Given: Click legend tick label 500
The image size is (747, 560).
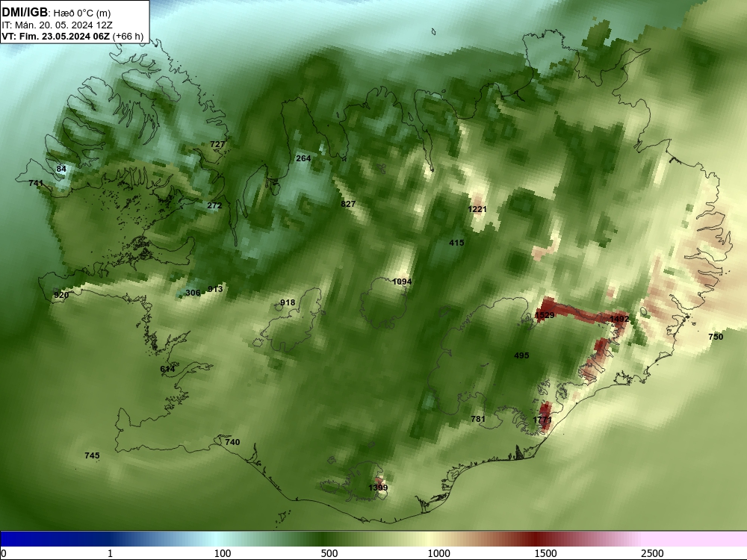Looking at the screenshot, I should (x=329, y=553).
